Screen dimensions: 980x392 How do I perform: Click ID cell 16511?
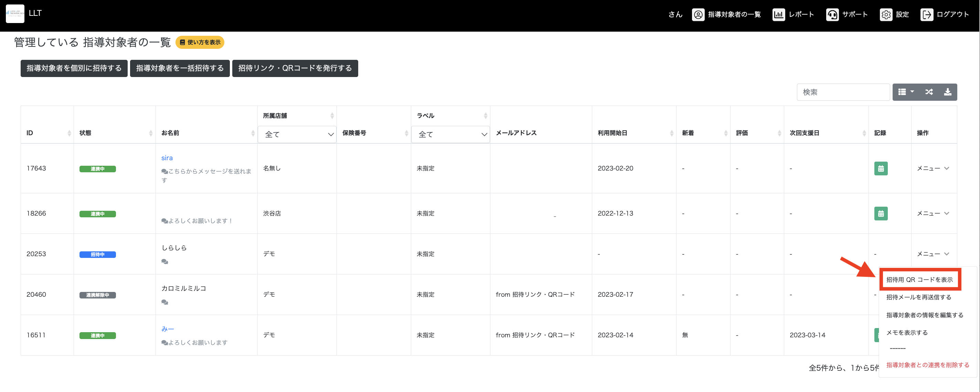pyautogui.click(x=36, y=335)
